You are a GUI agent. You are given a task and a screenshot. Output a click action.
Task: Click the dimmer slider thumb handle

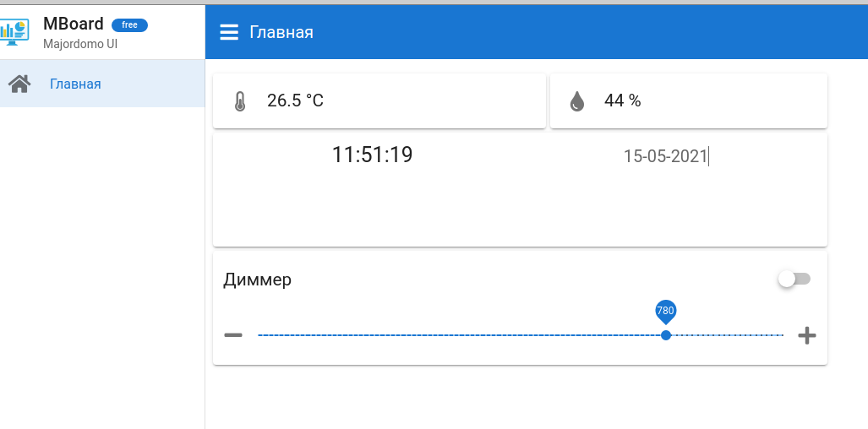[x=666, y=335]
